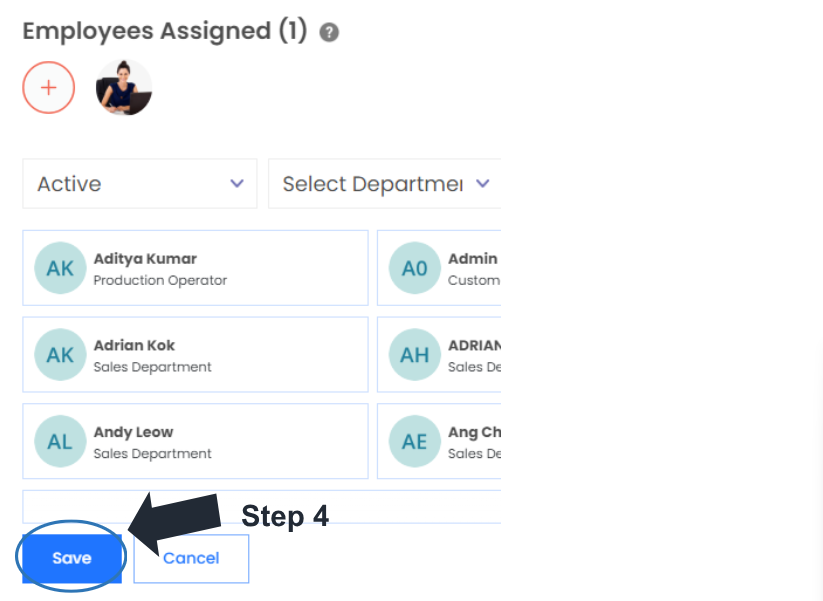Open the Select Department dropdown
This screenshot has height=601, width=823.
(x=384, y=184)
